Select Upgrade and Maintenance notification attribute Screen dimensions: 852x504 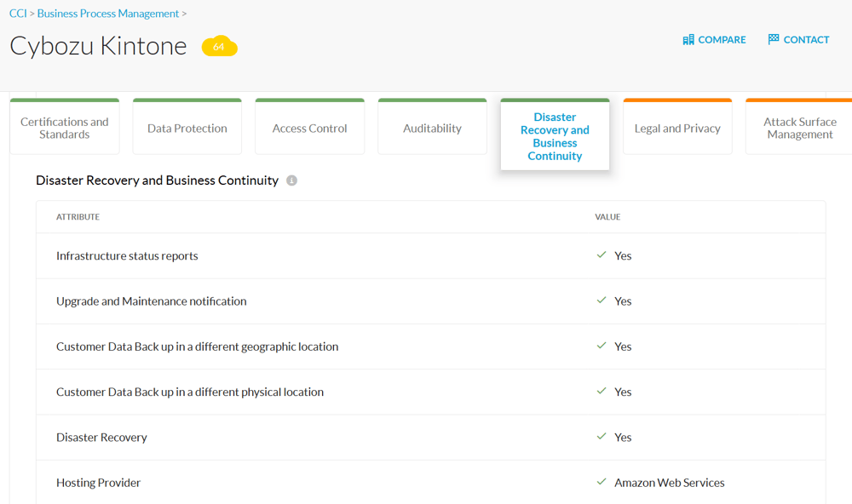pos(152,301)
